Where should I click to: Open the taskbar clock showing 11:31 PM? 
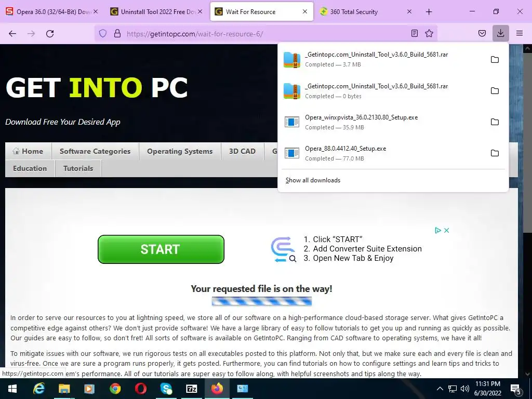pyautogui.click(x=488, y=389)
